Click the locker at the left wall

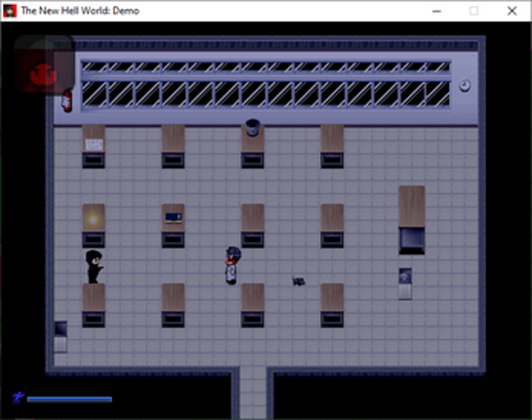(x=61, y=336)
